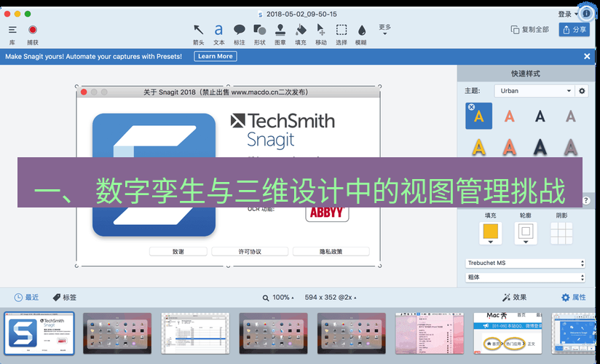
Task: Select the yellow shadowed A quick style
Action: tap(478, 147)
